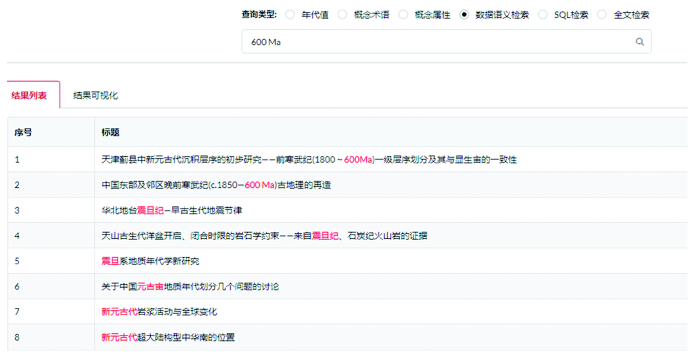Select the 年代值 radio button
The width and height of the screenshot is (700, 363).
tap(290, 15)
